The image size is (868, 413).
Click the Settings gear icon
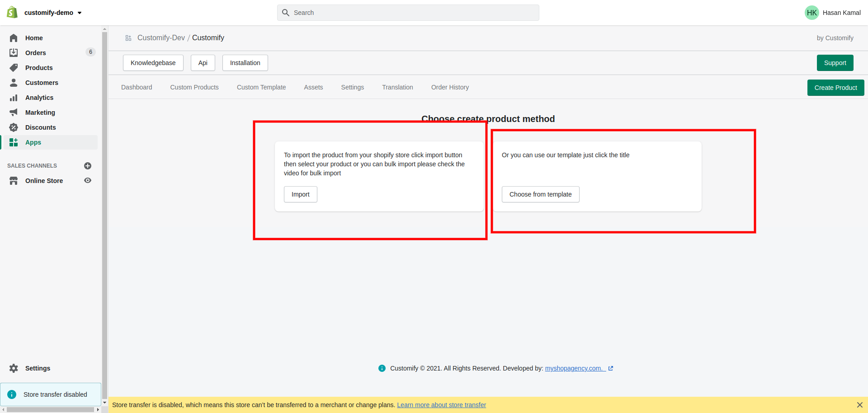point(14,368)
